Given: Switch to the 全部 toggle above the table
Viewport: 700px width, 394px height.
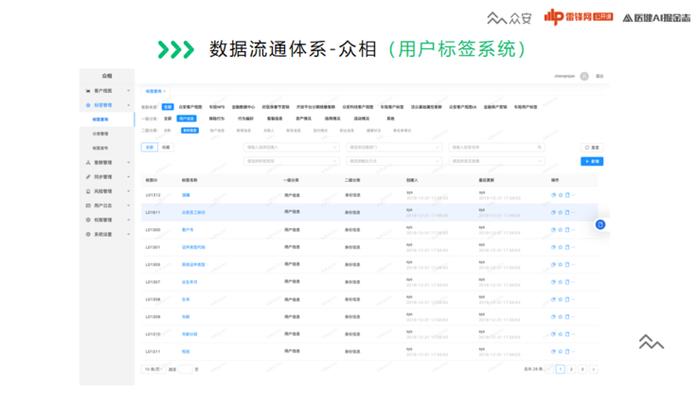Looking at the screenshot, I should click(150, 147).
